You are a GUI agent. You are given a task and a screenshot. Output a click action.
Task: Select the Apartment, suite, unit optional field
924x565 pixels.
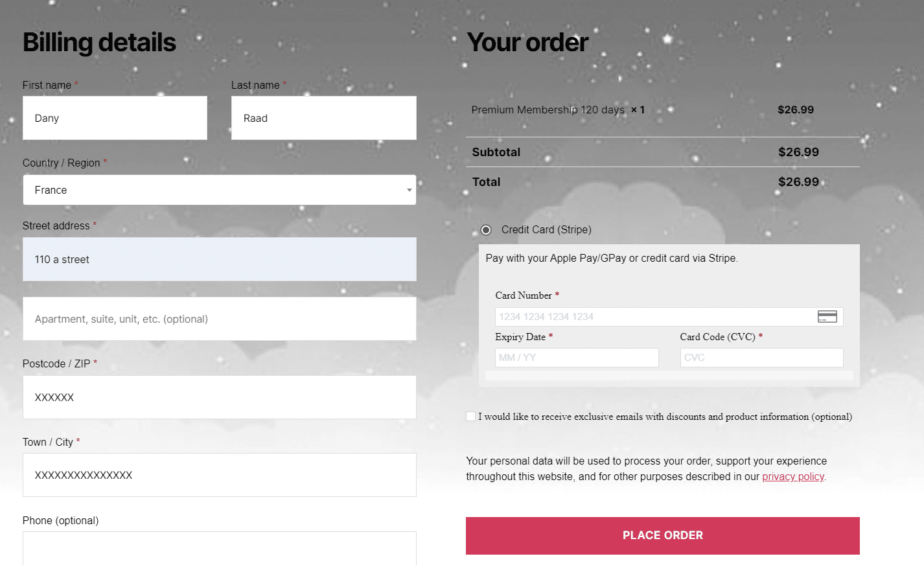(219, 319)
